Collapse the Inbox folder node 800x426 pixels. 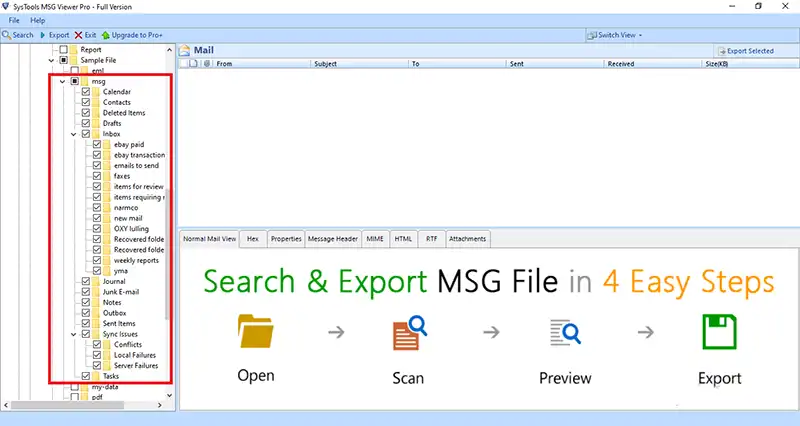tap(74, 134)
